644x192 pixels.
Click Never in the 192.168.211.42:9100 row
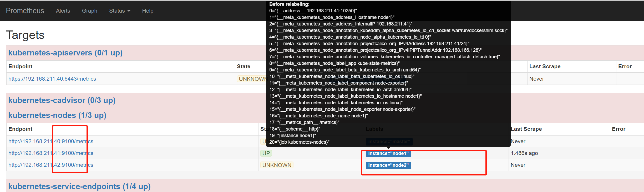[518, 165]
